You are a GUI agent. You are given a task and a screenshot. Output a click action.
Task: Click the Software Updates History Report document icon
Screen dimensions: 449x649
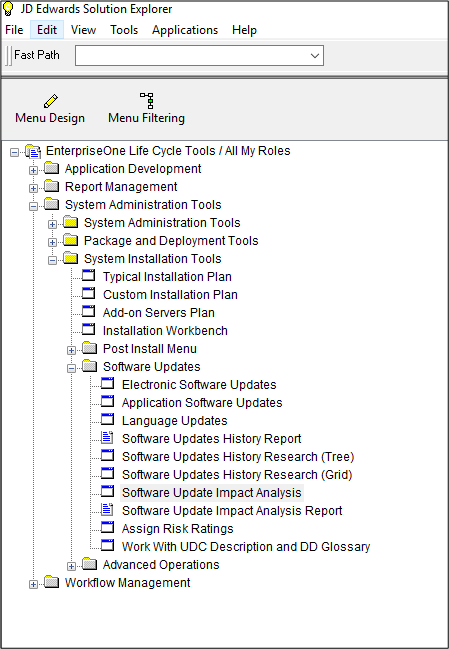pyautogui.click(x=107, y=438)
